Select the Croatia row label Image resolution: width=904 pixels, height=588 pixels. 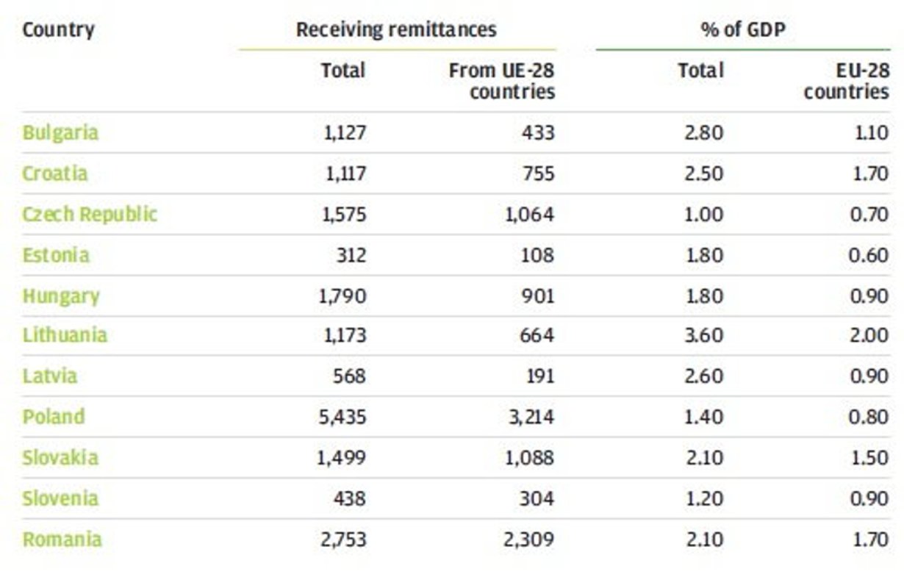tap(55, 174)
